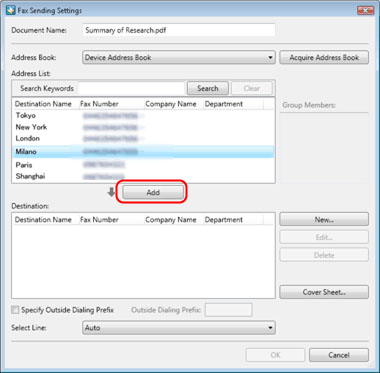Click the down arrow icon beside Add
This screenshot has width=380, height=373.
click(x=111, y=192)
